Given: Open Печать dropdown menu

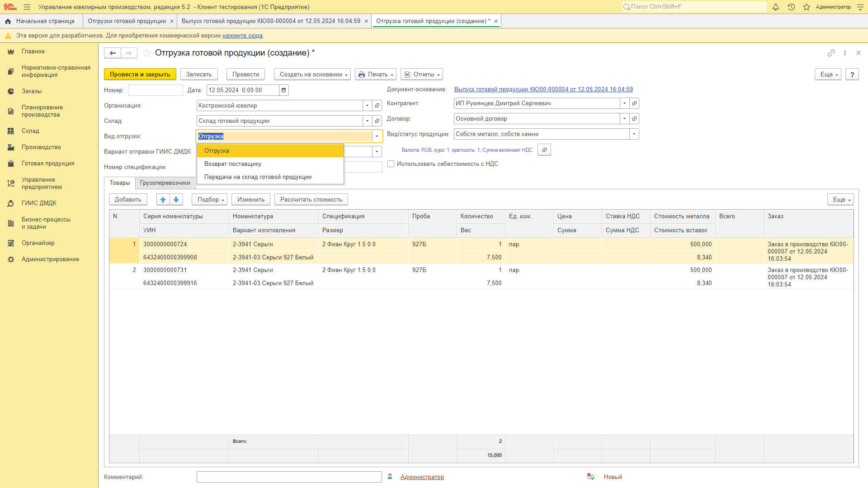Looking at the screenshot, I should [x=376, y=75].
